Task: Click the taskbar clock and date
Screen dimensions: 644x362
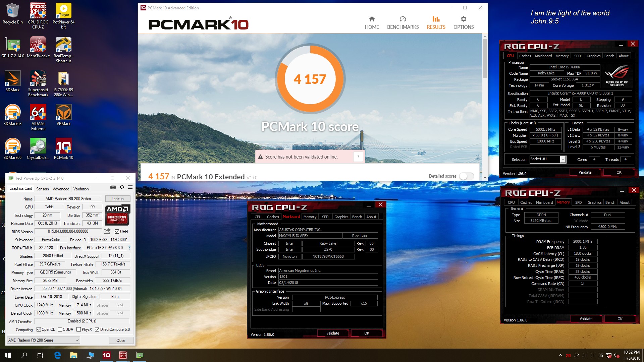Action: point(631,355)
